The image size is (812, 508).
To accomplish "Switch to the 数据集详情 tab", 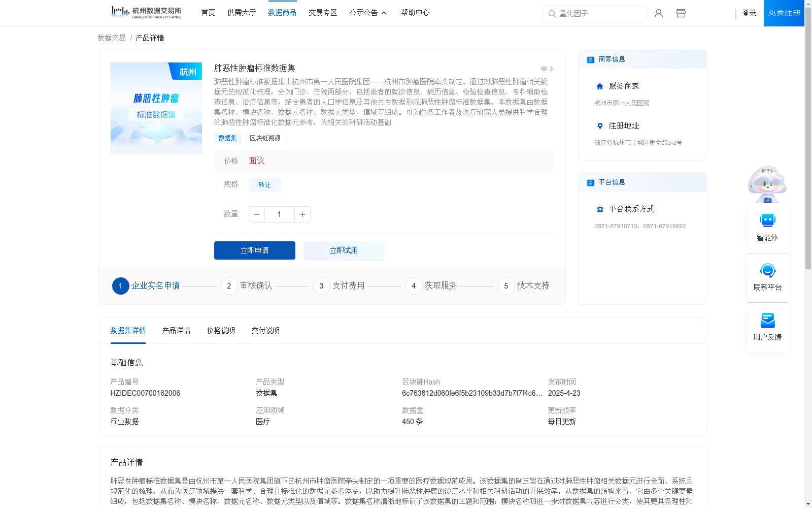I will point(128,331).
